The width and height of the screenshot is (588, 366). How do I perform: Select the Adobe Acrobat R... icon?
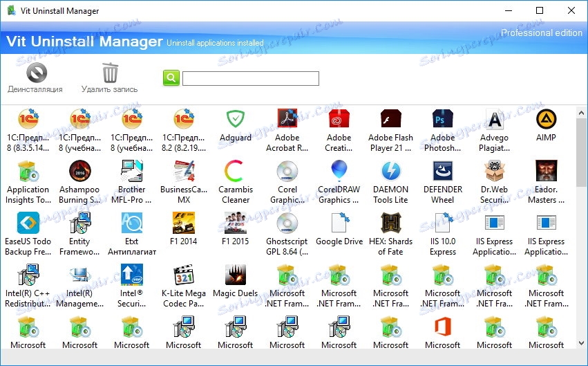(287, 119)
